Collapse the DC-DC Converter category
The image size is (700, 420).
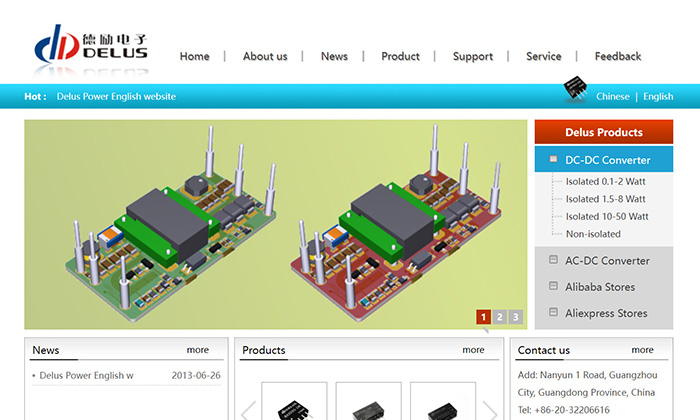(x=604, y=159)
